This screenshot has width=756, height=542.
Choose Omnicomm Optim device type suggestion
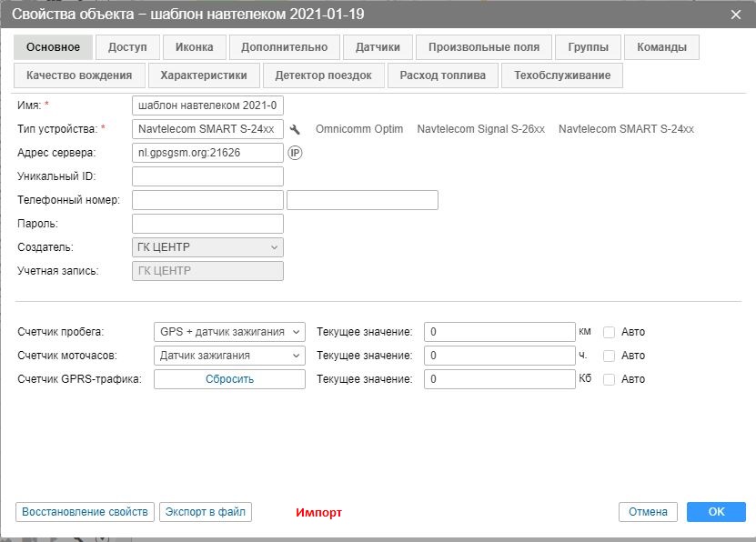(x=358, y=130)
